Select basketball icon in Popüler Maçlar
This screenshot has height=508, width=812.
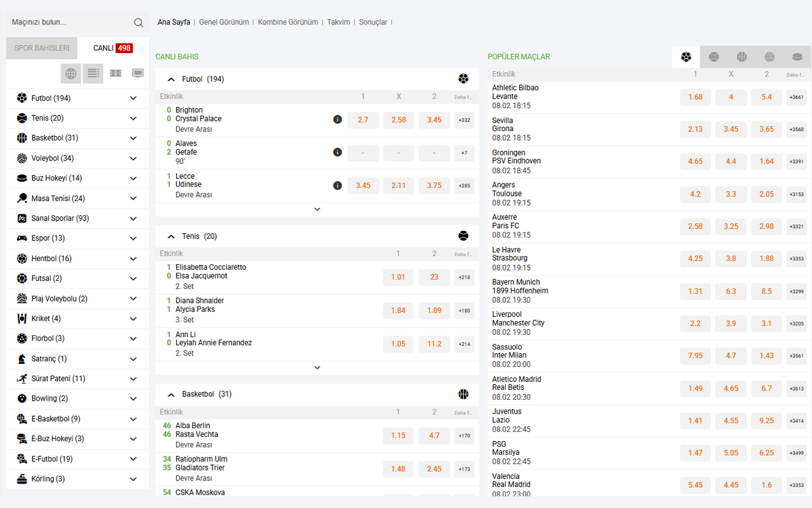(741, 57)
